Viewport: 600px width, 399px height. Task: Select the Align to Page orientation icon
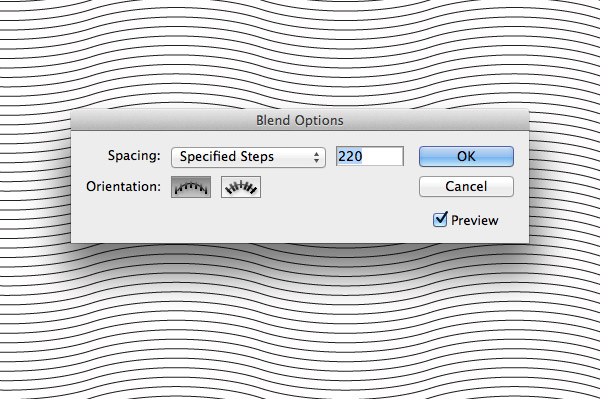tap(191, 187)
